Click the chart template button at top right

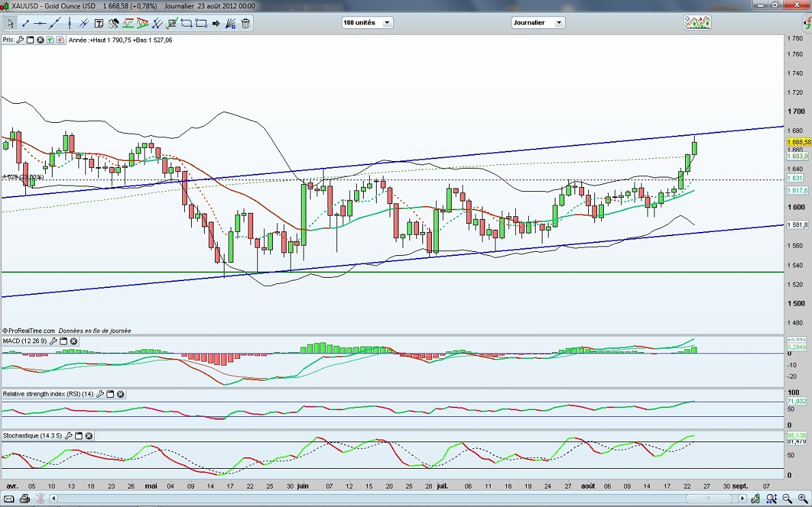pyautogui.click(x=697, y=23)
